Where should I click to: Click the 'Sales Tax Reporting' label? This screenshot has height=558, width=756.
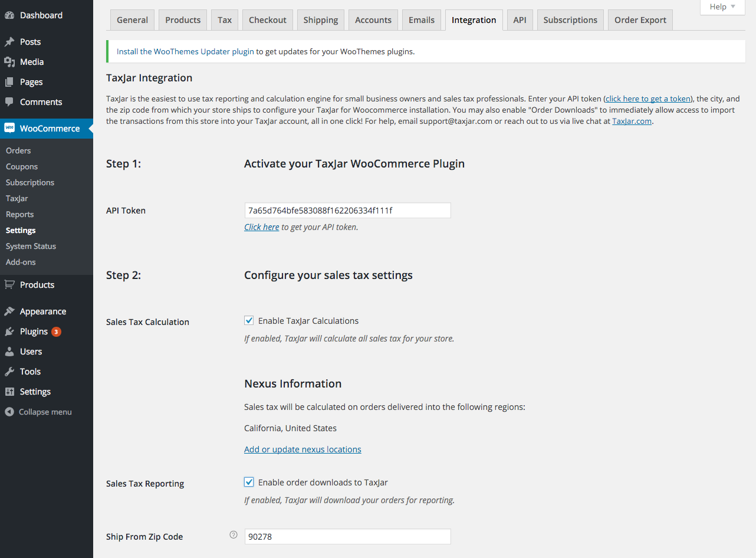(145, 484)
